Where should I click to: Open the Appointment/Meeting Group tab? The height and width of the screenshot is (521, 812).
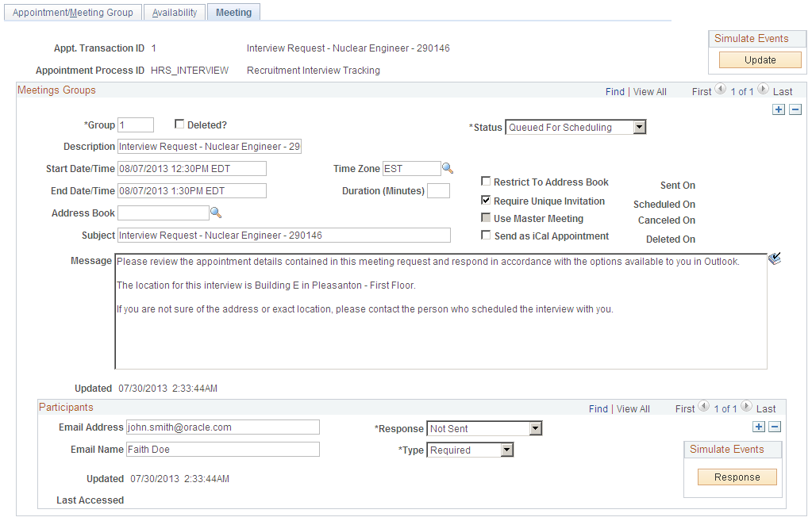coord(72,12)
